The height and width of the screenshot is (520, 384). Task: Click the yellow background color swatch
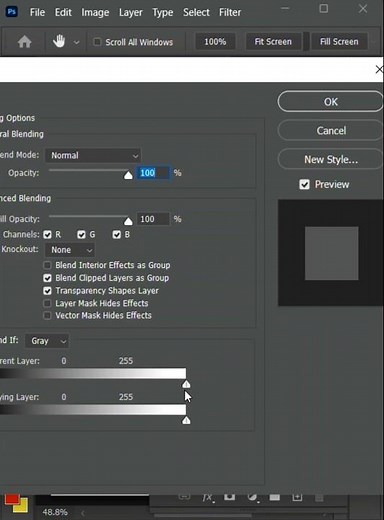[22, 506]
